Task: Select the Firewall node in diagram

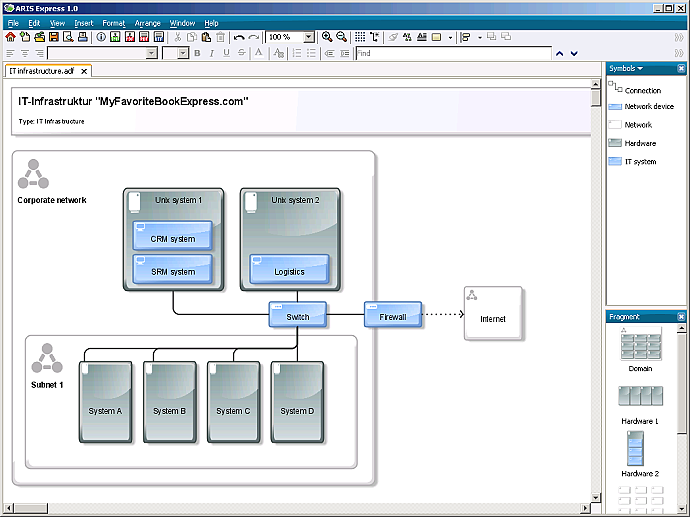Action: pyautogui.click(x=393, y=315)
